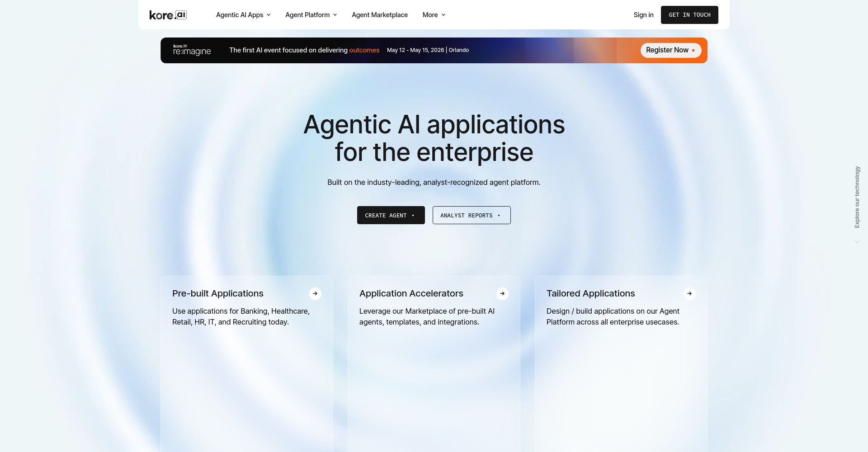Click the Tailored Applications arrow icon
Screen dimensions: 868x452
click(689, 293)
